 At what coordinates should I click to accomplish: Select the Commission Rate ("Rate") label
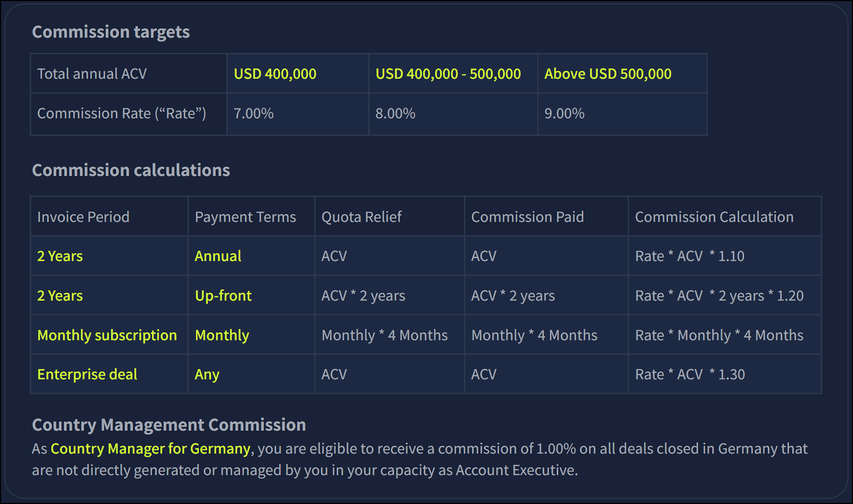click(122, 114)
